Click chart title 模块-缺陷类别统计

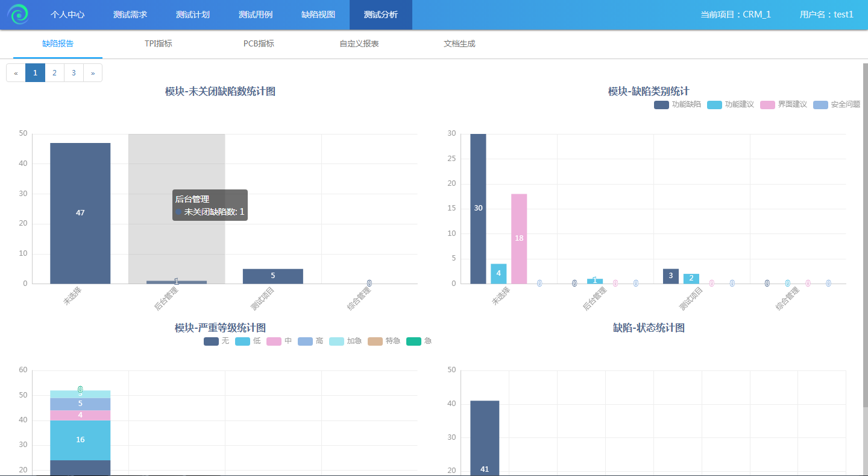point(649,92)
